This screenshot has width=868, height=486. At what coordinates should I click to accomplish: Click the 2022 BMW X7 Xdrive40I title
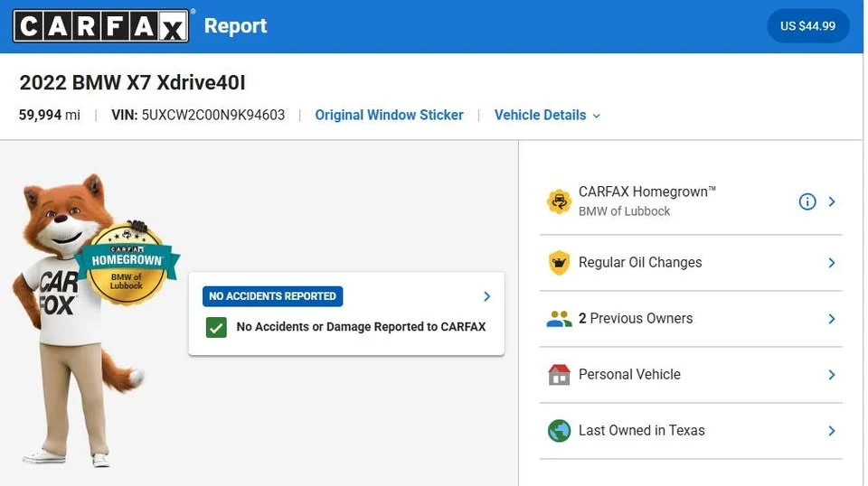pos(132,83)
